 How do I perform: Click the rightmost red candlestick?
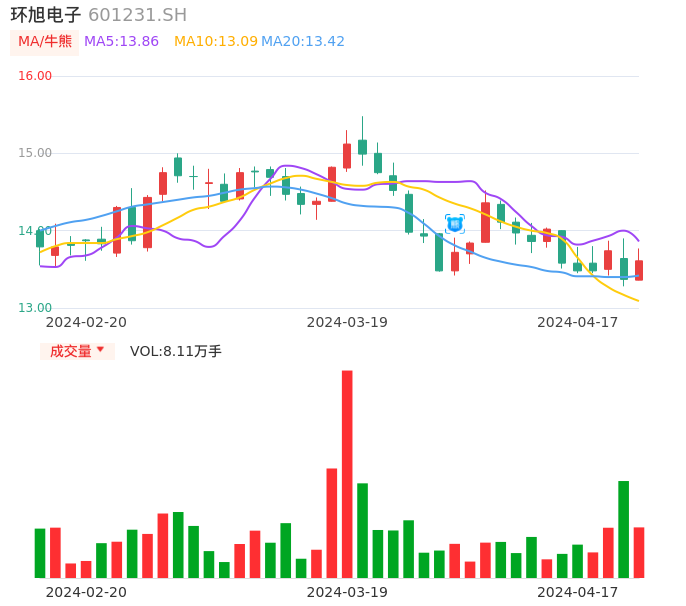tap(639, 270)
